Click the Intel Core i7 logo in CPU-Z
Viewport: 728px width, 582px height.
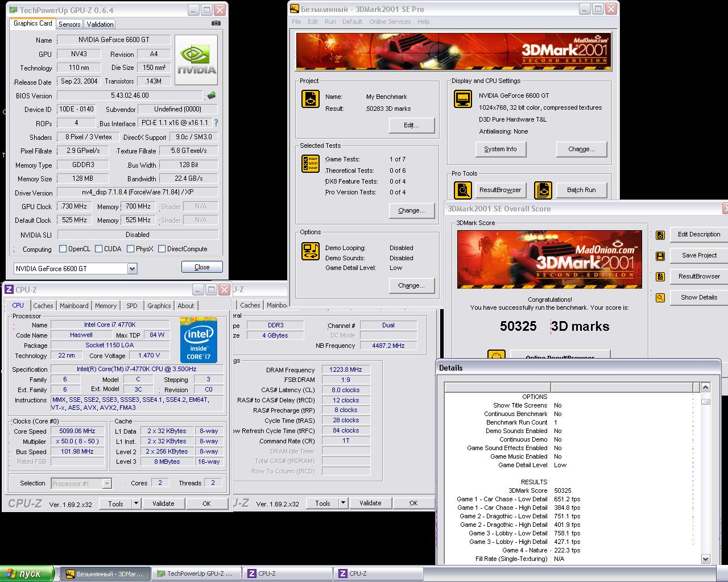click(198, 340)
